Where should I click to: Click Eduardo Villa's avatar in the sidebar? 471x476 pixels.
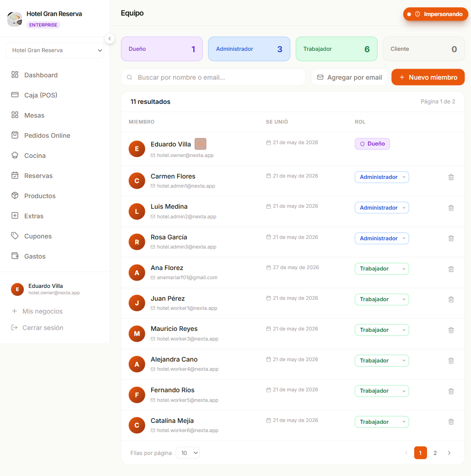[x=17, y=289]
